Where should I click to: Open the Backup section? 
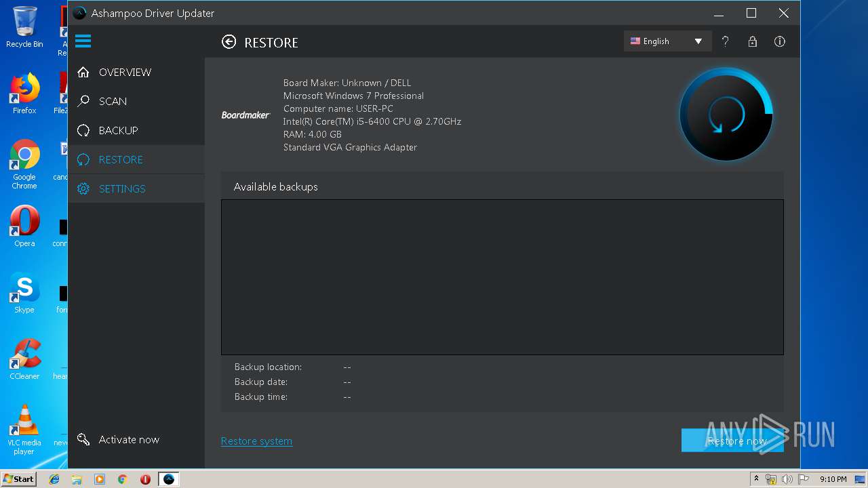(136, 130)
